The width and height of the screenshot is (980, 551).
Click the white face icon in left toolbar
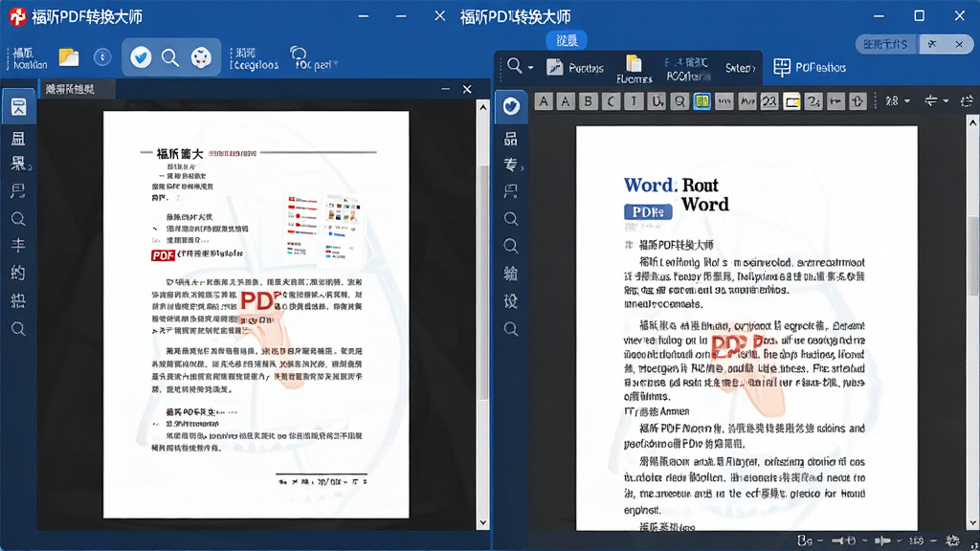[201, 58]
